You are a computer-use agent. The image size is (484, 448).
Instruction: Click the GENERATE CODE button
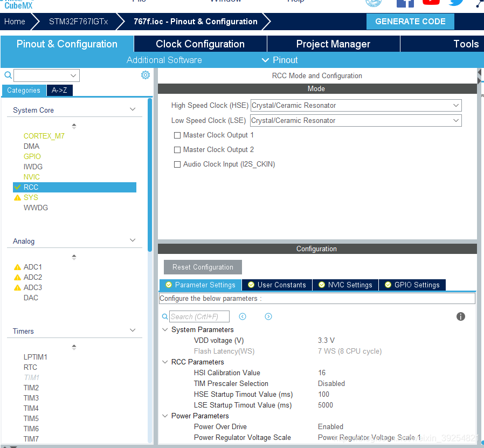[410, 22]
